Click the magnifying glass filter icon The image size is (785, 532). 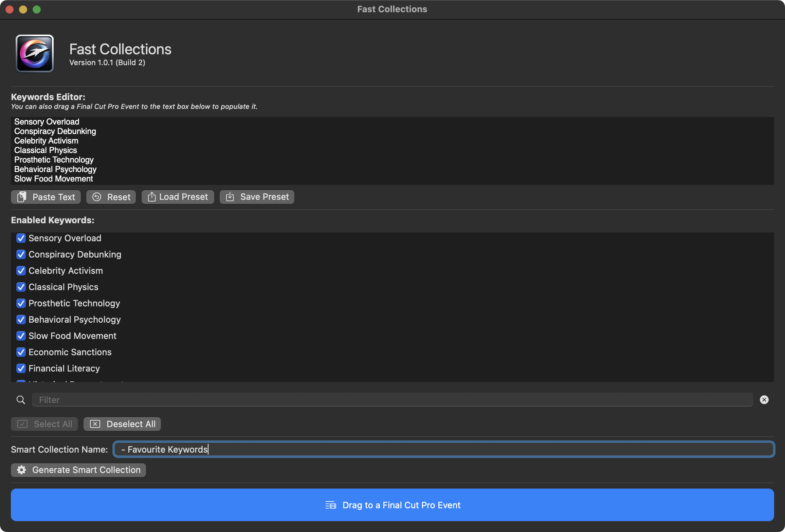(21, 400)
